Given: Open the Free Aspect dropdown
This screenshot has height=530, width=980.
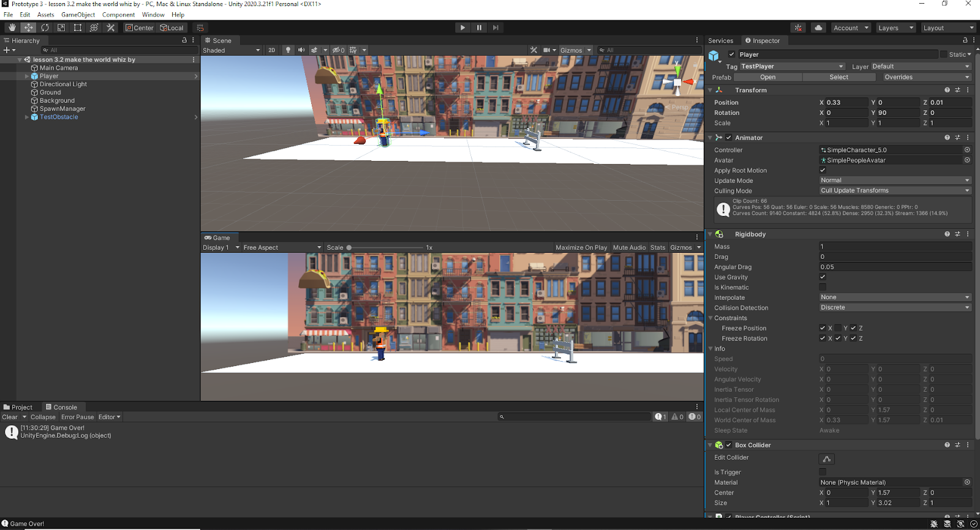Looking at the screenshot, I should [x=282, y=248].
